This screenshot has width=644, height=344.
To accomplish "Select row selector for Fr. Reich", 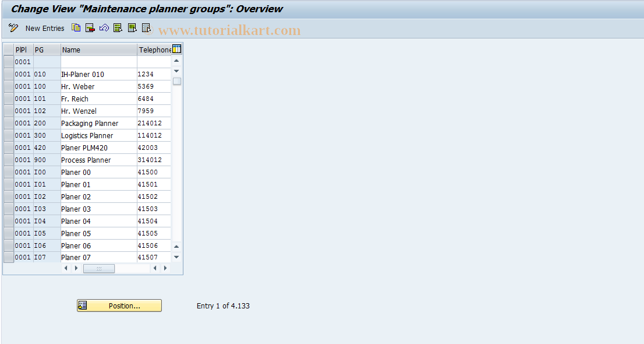I will tap(9, 99).
